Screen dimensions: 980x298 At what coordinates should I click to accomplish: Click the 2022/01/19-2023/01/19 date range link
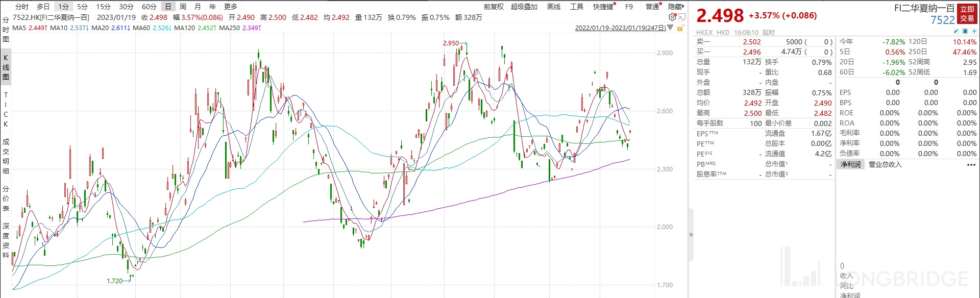point(620,28)
